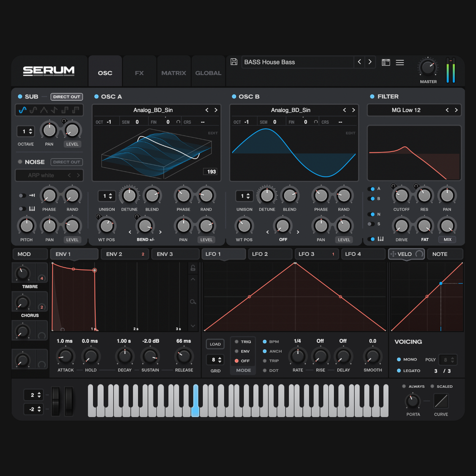Click the envelope lock icon
476x476 pixels.
[193, 268]
